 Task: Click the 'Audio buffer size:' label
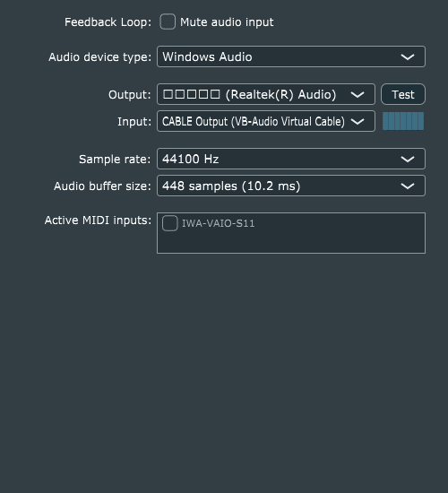click(x=102, y=186)
